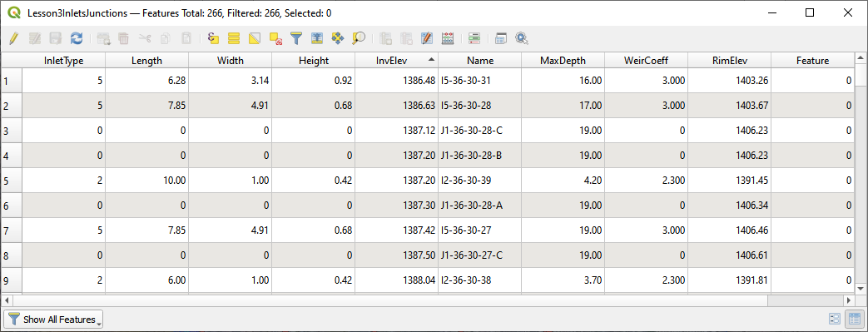Paste features from the clipboard
868x332 pixels.
[186, 38]
